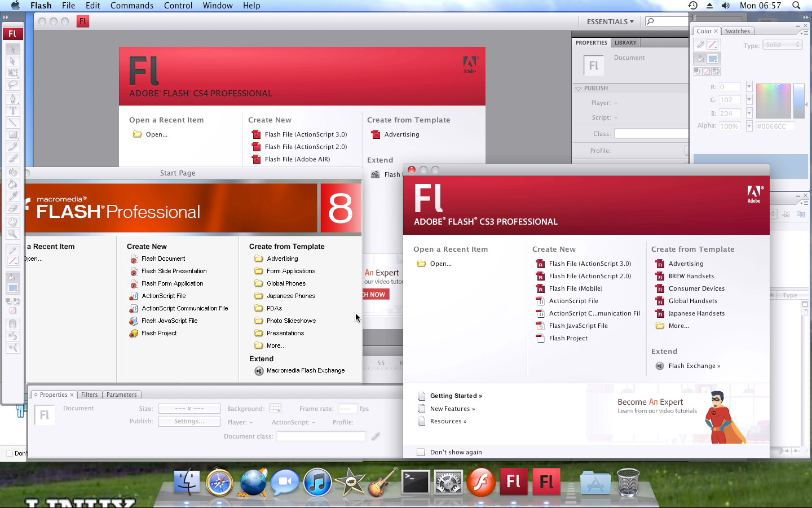Click the black and white icon in Color panel
Screen dimensions: 812x508
698,71
